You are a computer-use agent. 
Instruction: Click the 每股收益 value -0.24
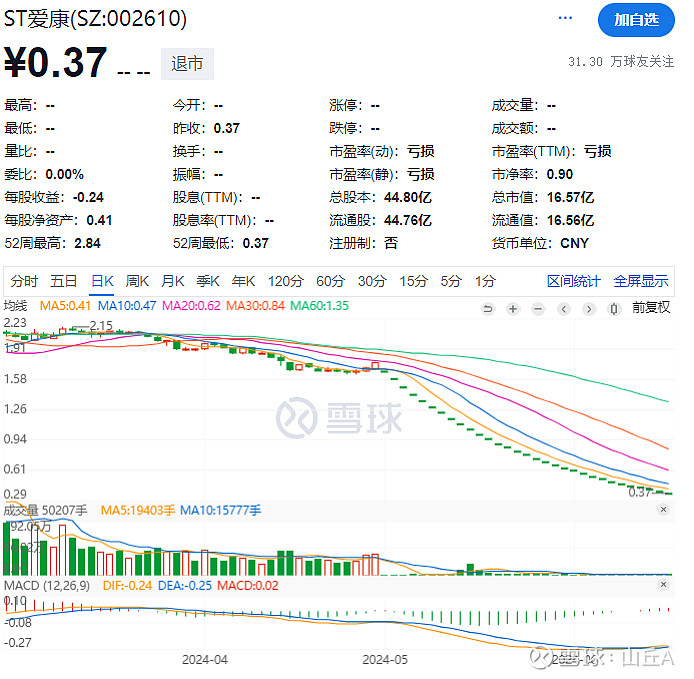pyautogui.click(x=88, y=197)
